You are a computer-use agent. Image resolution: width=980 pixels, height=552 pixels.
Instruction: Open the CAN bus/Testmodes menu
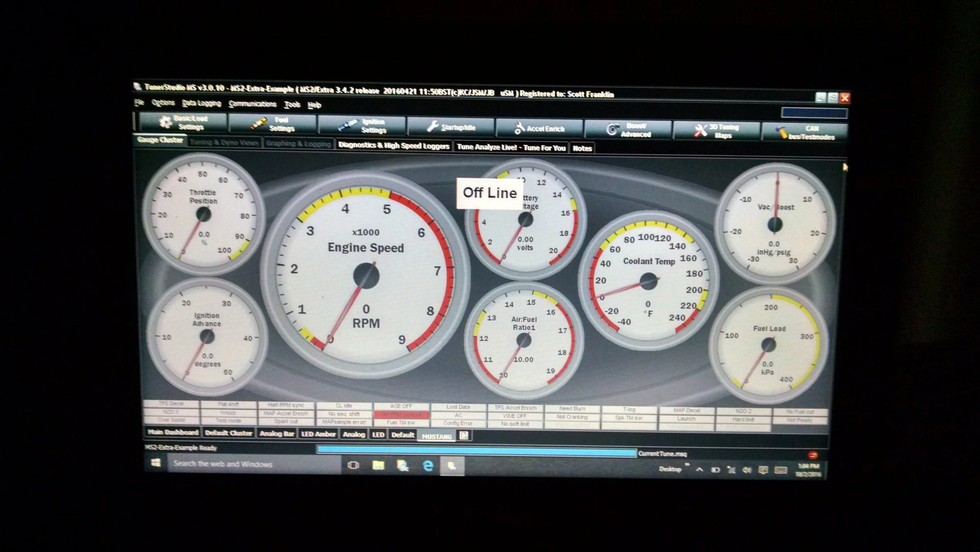coord(805,132)
